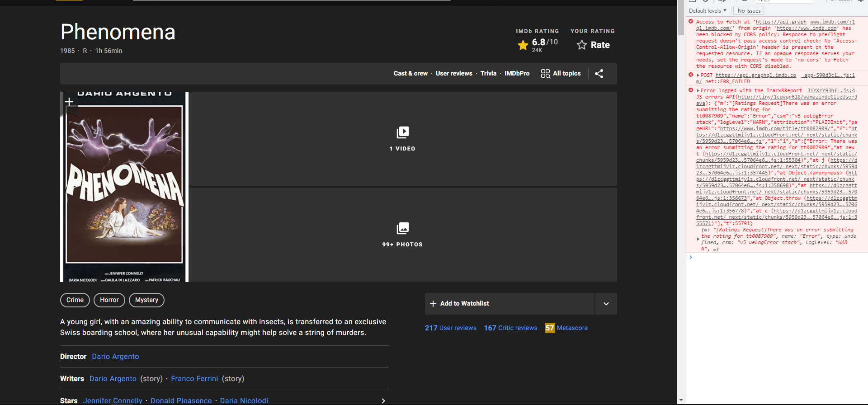Screen dimensions: 868x405
Task: Click the yellow 57 Metascore badge
Action: pyautogui.click(x=550, y=328)
